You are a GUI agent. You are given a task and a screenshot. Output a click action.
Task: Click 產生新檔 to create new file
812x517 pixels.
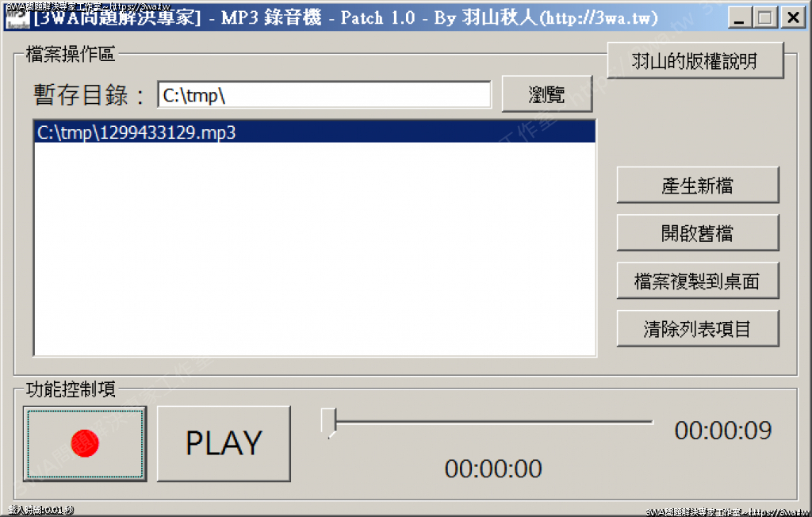[x=698, y=185]
